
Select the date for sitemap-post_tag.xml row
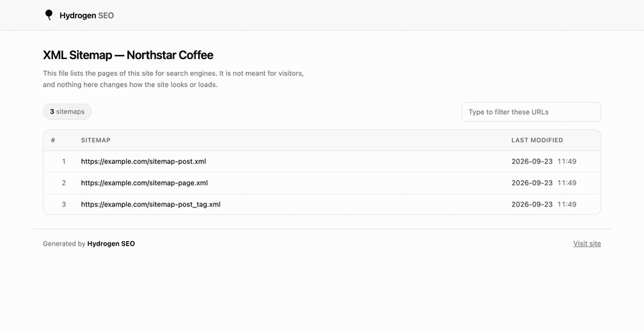[x=532, y=204]
